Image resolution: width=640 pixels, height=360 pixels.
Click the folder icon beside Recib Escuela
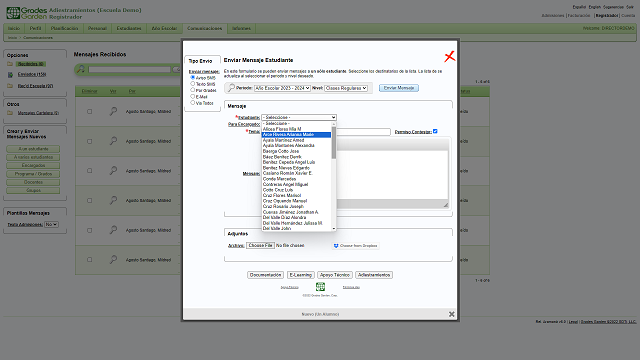pyautogui.click(x=10, y=86)
